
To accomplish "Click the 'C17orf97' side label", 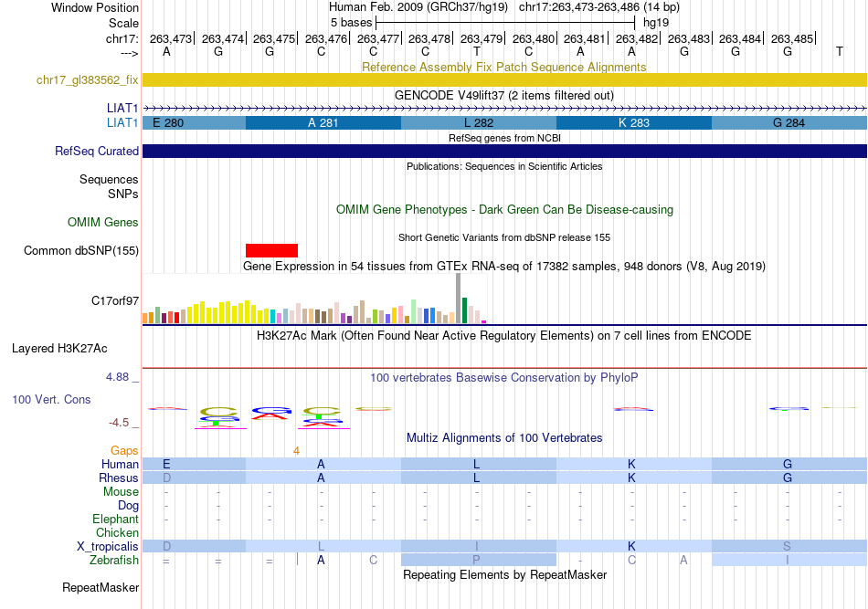I will pyautogui.click(x=114, y=301).
